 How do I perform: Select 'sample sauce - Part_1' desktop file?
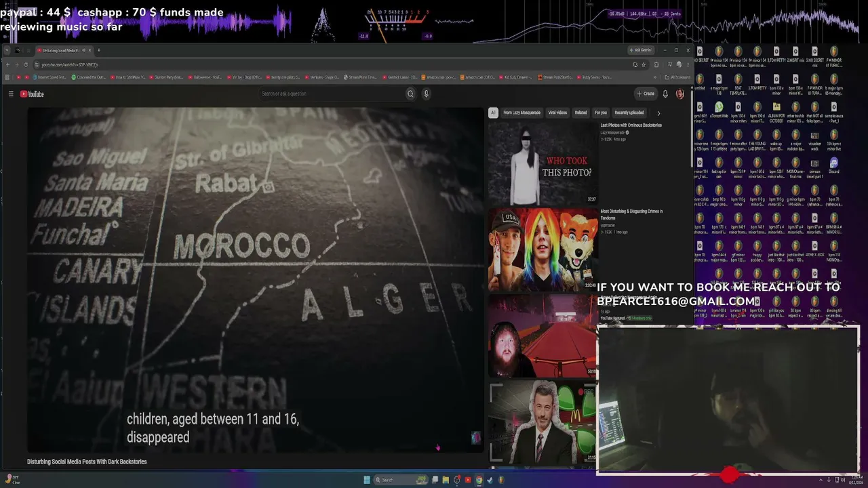[833, 110]
